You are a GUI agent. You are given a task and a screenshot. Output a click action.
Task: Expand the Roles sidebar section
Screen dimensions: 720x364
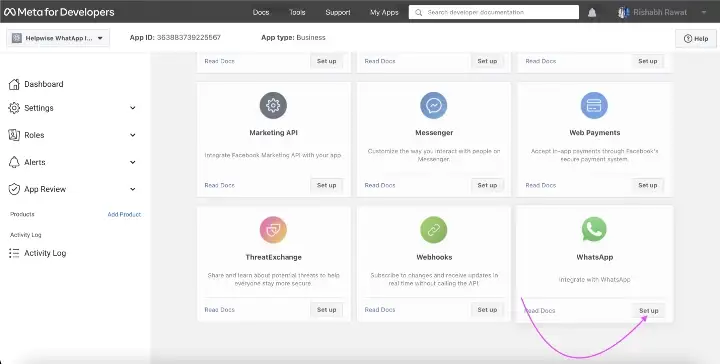click(x=133, y=135)
